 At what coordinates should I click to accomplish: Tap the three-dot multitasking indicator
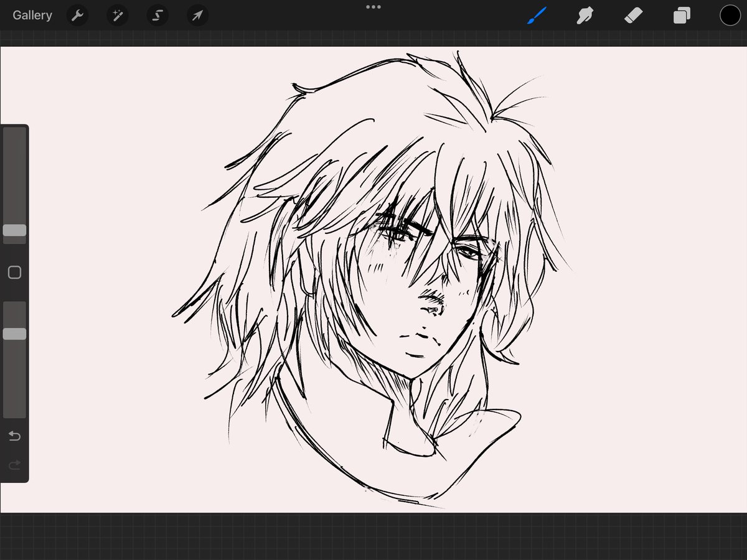[374, 7]
